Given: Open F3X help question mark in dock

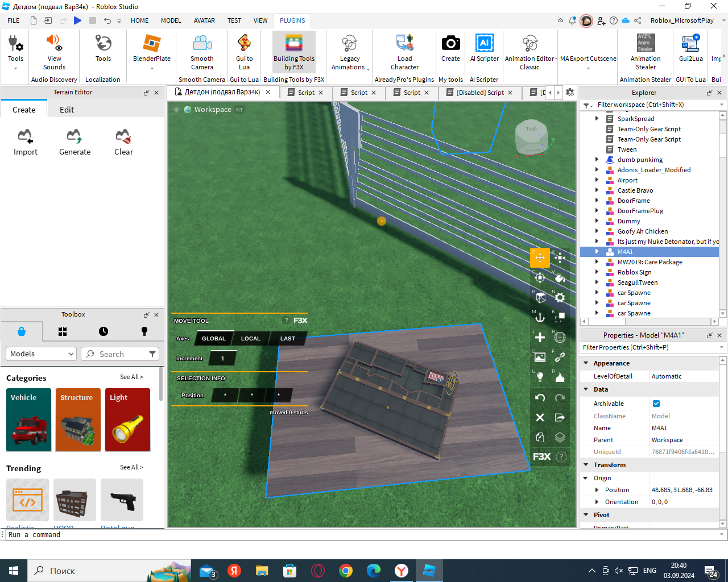Looking at the screenshot, I should coord(561,457).
